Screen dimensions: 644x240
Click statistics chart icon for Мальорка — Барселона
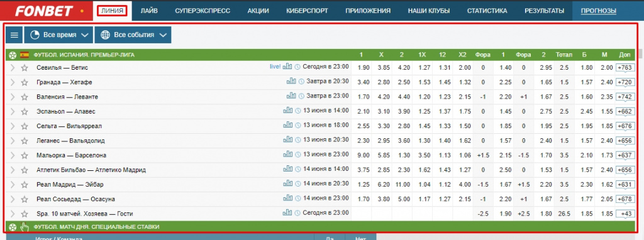click(287, 155)
